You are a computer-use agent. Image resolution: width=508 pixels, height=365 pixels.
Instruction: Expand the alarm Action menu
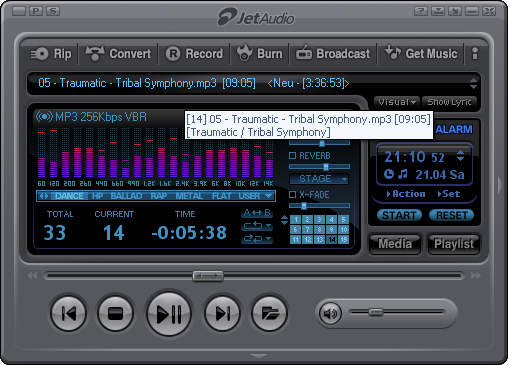pos(406,194)
